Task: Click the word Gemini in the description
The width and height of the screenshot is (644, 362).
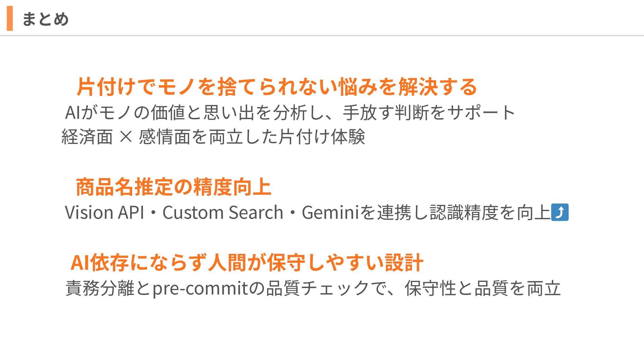Action: [x=330, y=213]
